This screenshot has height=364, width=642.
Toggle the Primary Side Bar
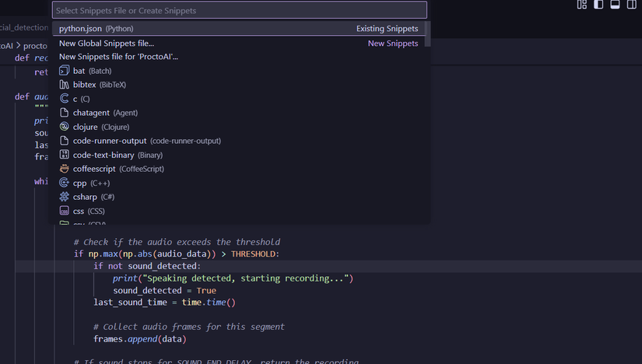tap(598, 5)
